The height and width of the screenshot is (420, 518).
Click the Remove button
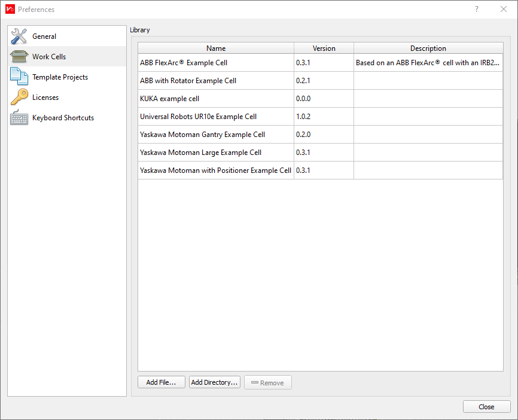268,383
